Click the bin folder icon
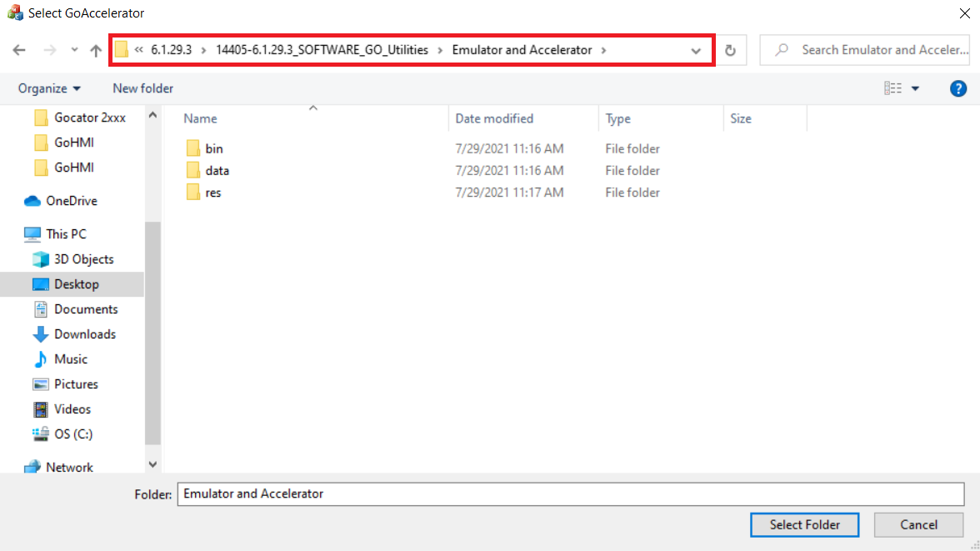 192,148
